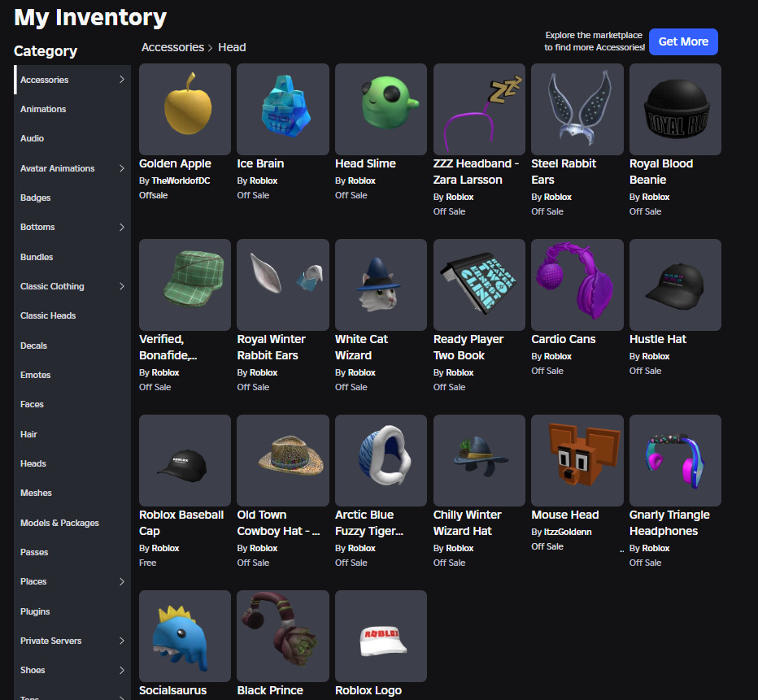Image resolution: width=758 pixels, height=700 pixels.
Task: Click the green plaid cap thumbnail
Action: click(x=185, y=285)
